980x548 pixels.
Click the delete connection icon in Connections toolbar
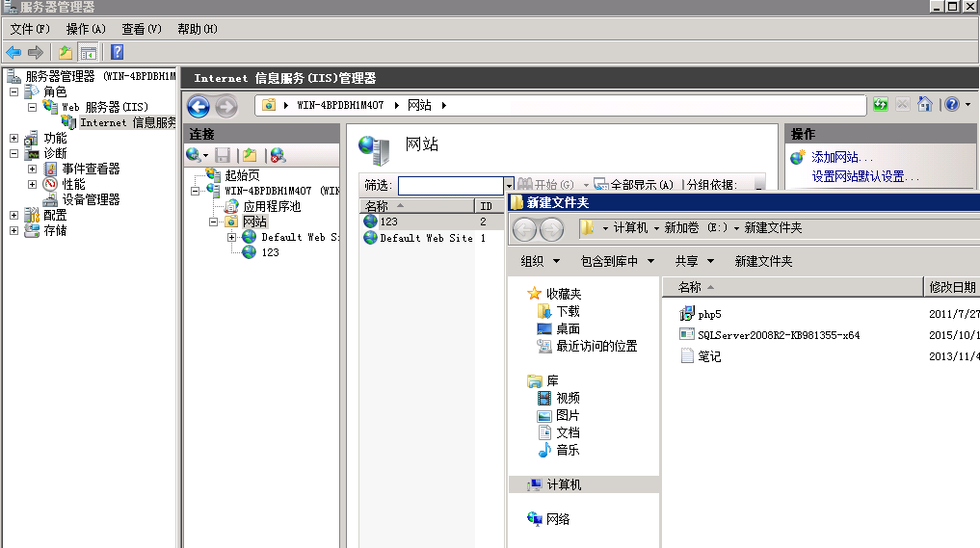click(x=278, y=155)
